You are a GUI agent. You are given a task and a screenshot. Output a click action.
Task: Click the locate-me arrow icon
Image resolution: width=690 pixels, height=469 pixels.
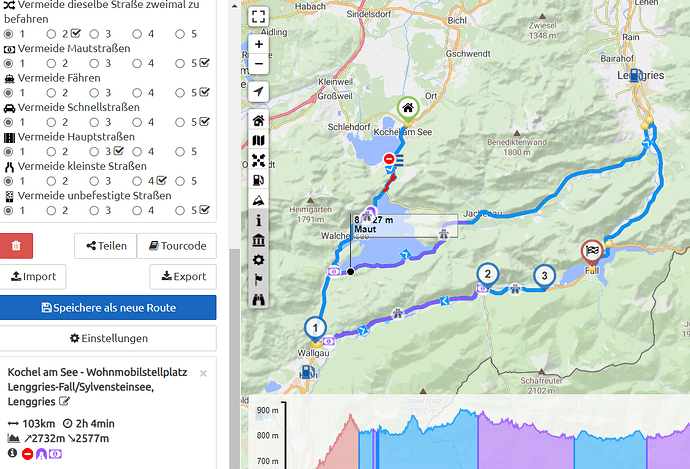[259, 92]
